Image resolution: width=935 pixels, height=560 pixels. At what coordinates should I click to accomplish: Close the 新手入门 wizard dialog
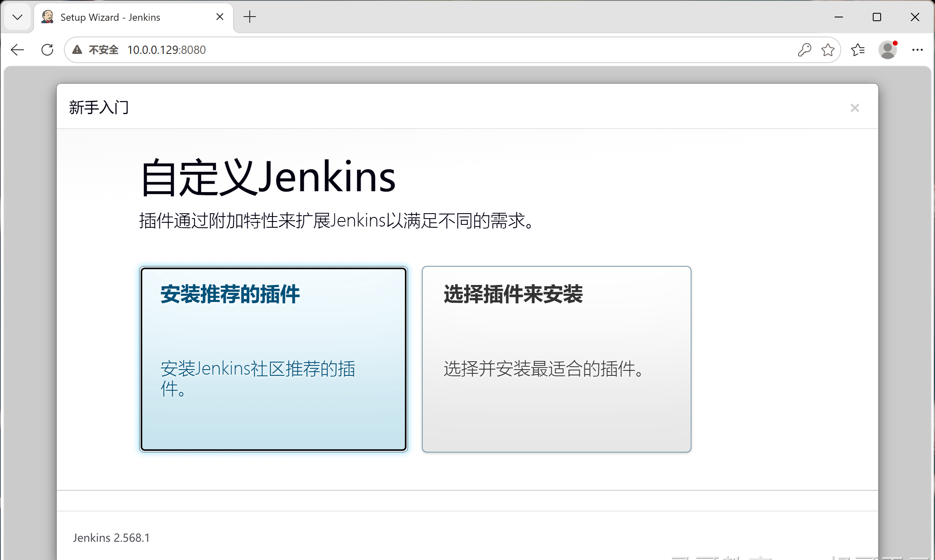point(855,108)
